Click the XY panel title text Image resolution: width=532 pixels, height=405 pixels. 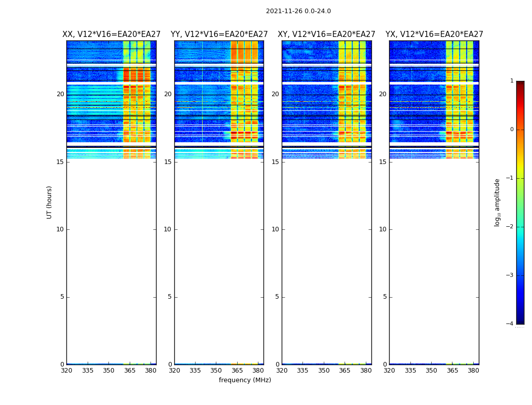click(326, 34)
